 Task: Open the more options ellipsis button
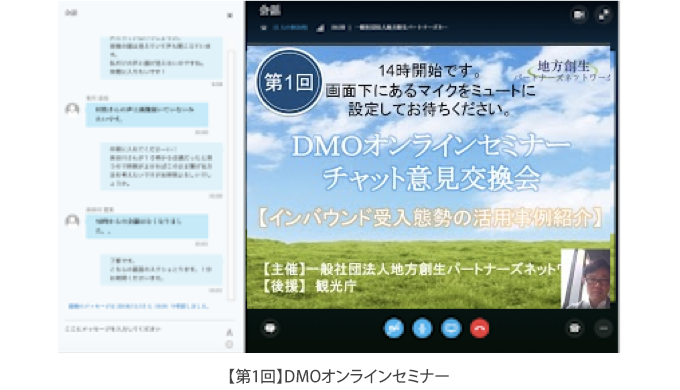coord(603,328)
